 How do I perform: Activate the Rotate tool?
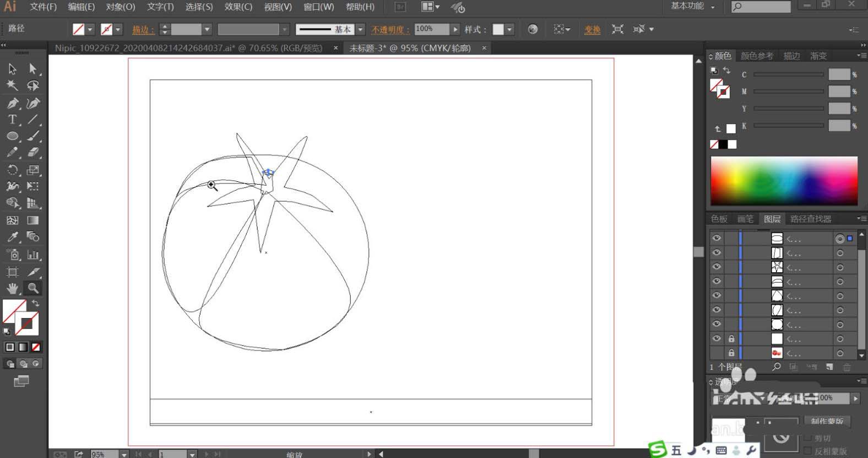click(x=12, y=170)
